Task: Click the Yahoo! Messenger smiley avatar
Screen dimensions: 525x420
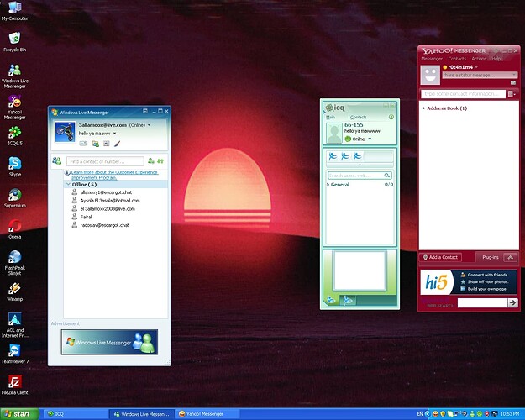Action: pos(430,75)
